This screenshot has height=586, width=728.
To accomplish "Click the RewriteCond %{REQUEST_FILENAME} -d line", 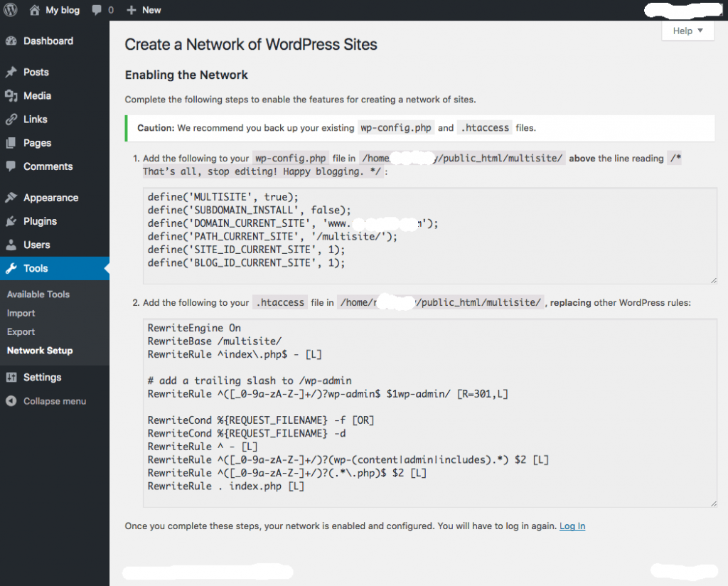I will (x=247, y=433).
